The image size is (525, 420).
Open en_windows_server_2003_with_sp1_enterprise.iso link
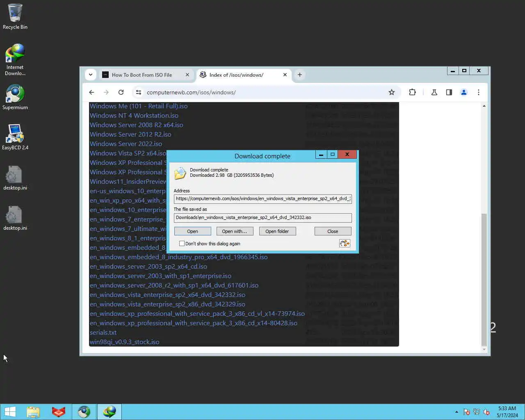coord(160,276)
